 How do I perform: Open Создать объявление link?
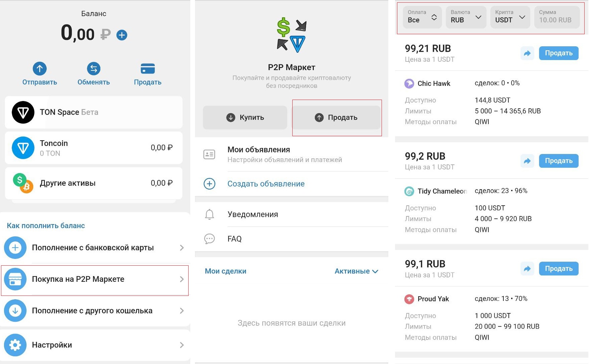(266, 184)
